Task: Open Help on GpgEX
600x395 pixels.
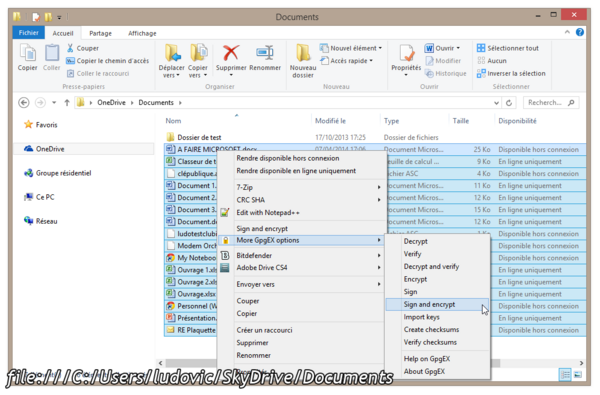Action: [x=438, y=359]
